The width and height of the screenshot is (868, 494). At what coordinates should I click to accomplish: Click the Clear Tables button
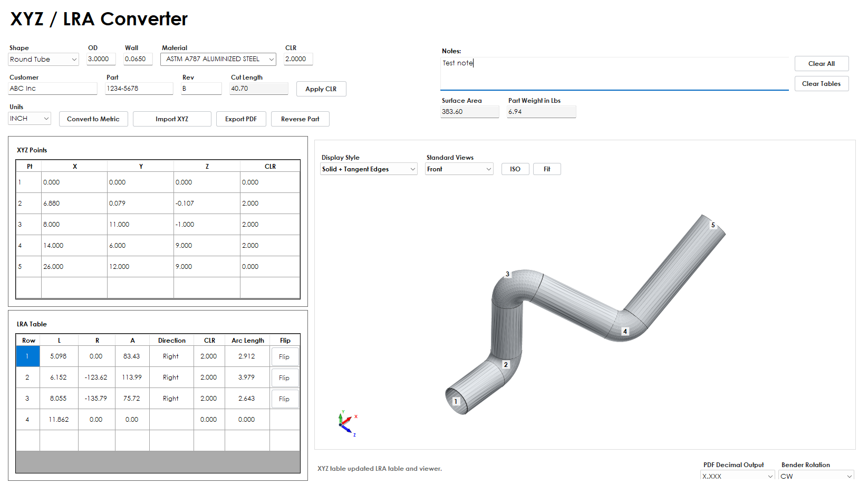[822, 84]
